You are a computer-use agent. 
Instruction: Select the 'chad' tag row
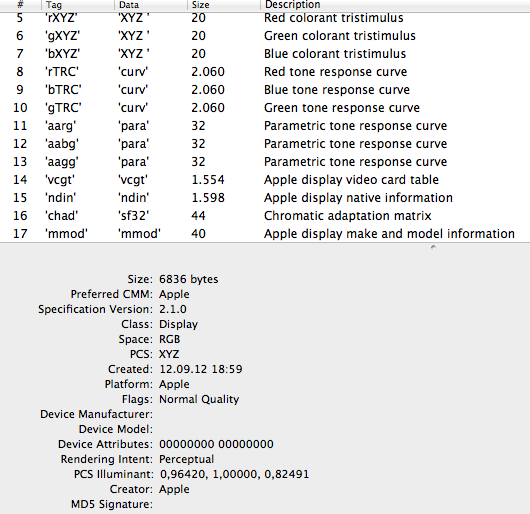tap(265, 216)
